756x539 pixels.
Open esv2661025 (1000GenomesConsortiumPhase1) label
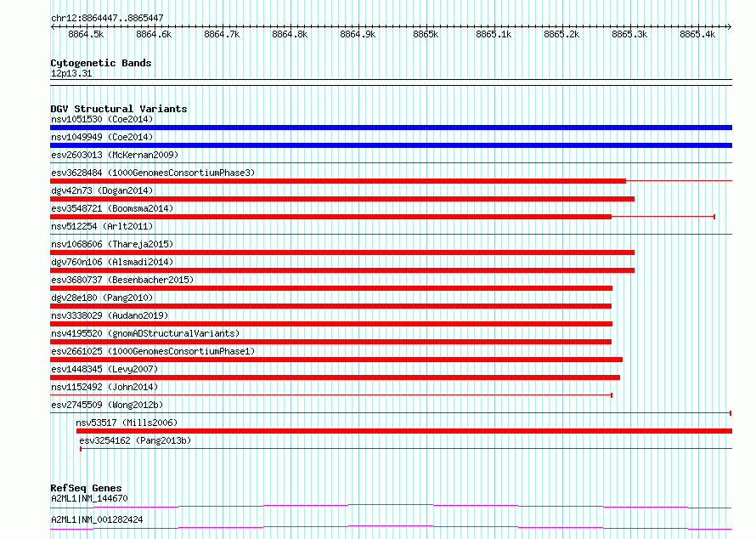click(153, 351)
